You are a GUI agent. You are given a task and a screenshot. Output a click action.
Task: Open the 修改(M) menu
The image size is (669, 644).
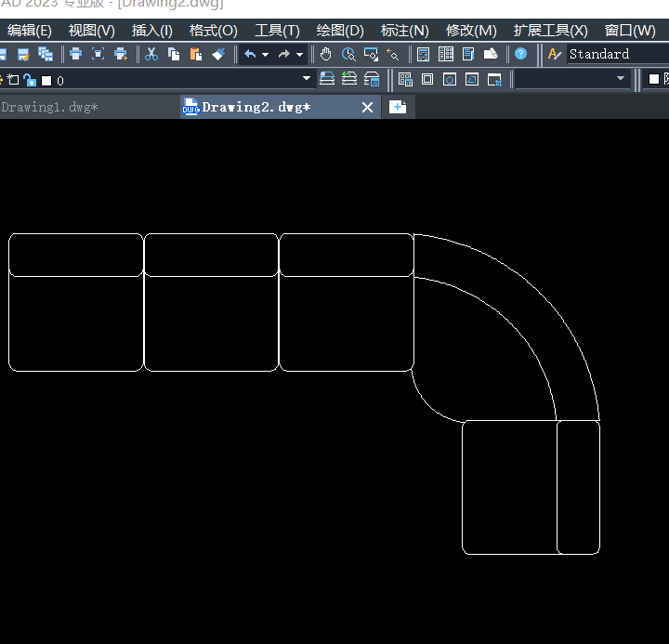471,31
